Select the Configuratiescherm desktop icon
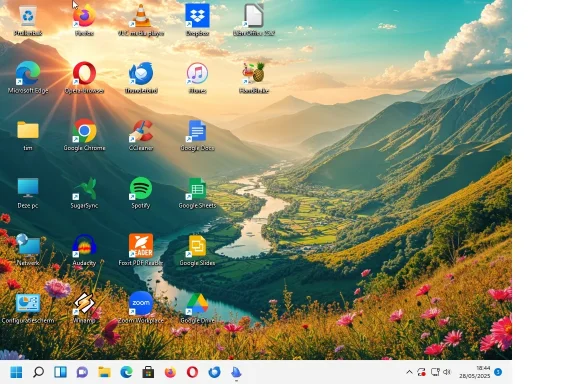Image resolution: width=576 pixels, height=384 pixels. pos(28,308)
